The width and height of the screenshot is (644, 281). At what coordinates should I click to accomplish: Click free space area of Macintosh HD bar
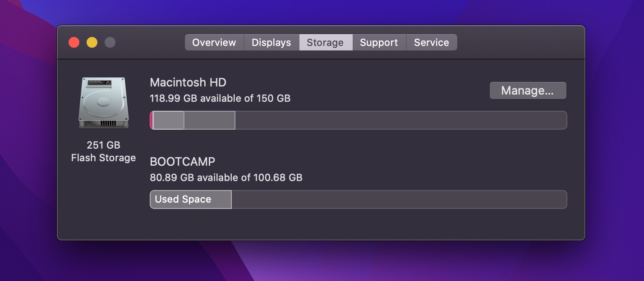coord(400,120)
